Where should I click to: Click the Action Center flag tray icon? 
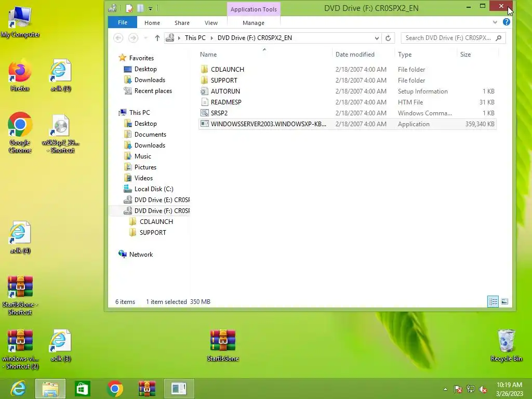click(458, 389)
